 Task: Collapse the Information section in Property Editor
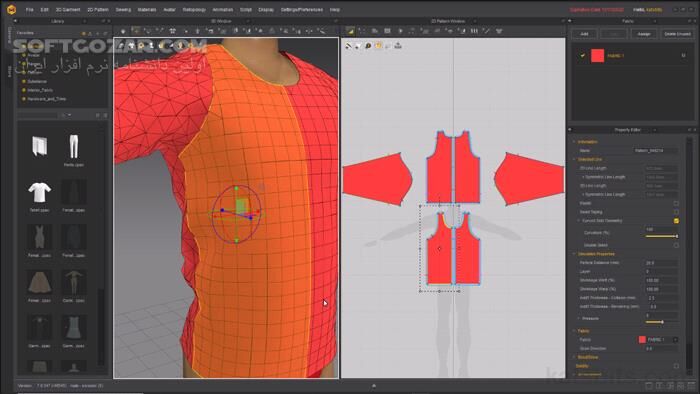[x=574, y=142]
